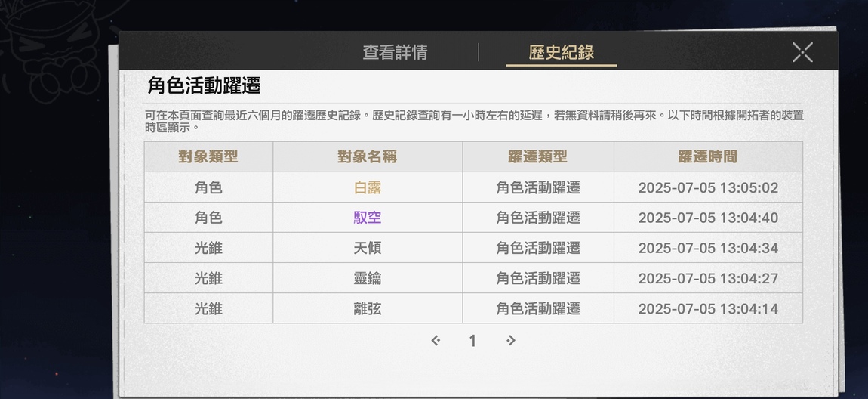Select the 離弦 light cone entry
The image size is (868, 399).
point(368,308)
